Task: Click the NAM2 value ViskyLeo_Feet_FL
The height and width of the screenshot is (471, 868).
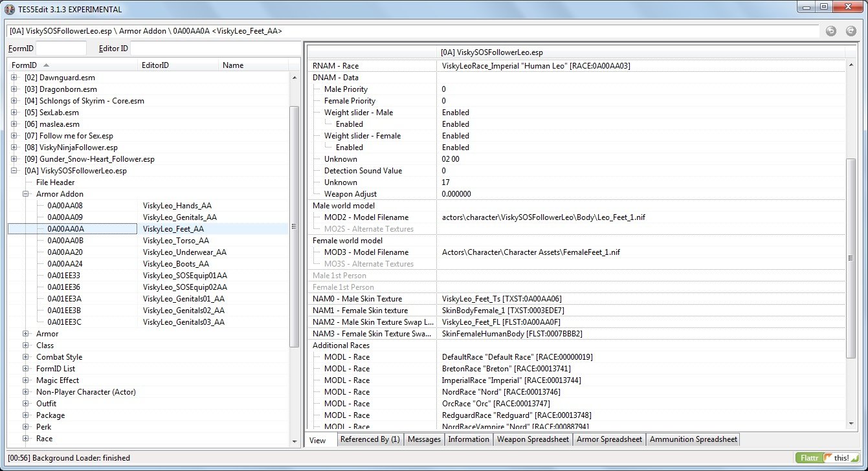Action: (x=502, y=322)
